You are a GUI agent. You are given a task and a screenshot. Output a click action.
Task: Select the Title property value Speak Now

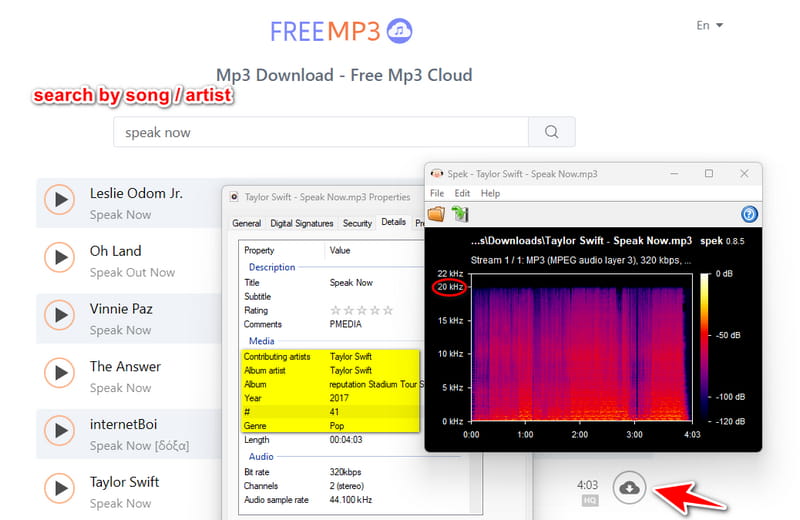coord(351,282)
